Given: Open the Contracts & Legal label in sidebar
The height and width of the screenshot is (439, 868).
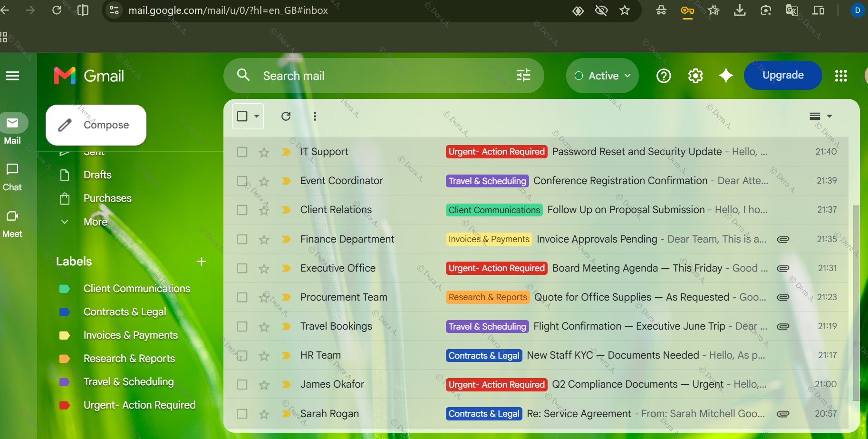Looking at the screenshot, I should 125,312.
